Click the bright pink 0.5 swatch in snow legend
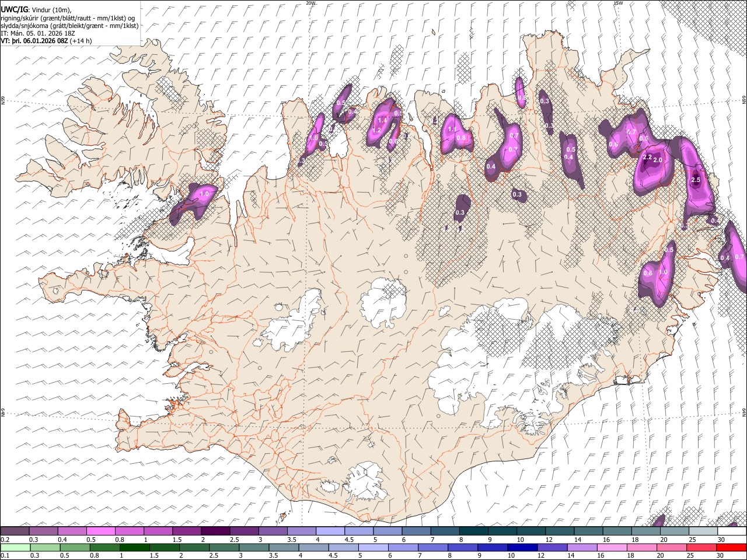The width and height of the screenshot is (747, 560). pos(101,531)
